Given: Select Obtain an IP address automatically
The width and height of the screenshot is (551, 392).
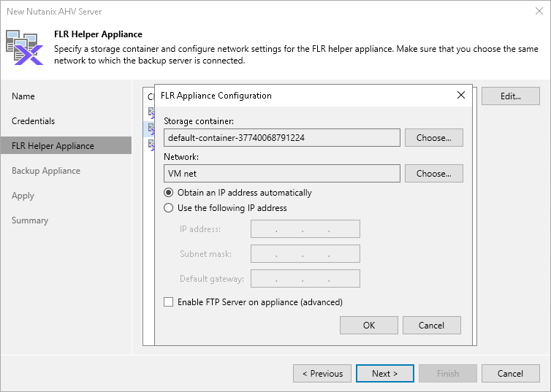Looking at the screenshot, I should point(169,193).
